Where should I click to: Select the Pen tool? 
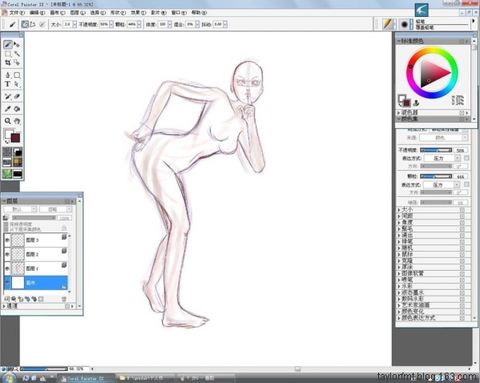8,75
